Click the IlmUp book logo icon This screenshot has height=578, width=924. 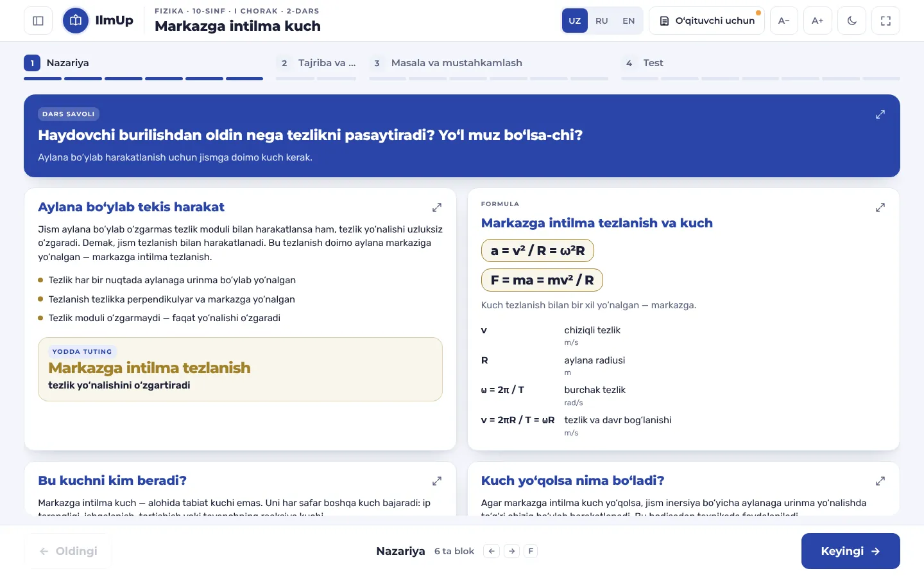tap(76, 21)
